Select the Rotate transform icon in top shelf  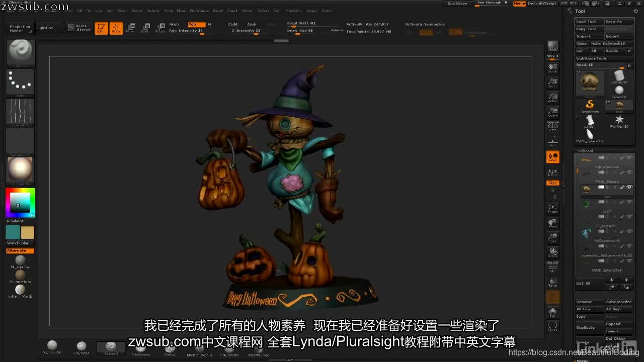point(160,28)
